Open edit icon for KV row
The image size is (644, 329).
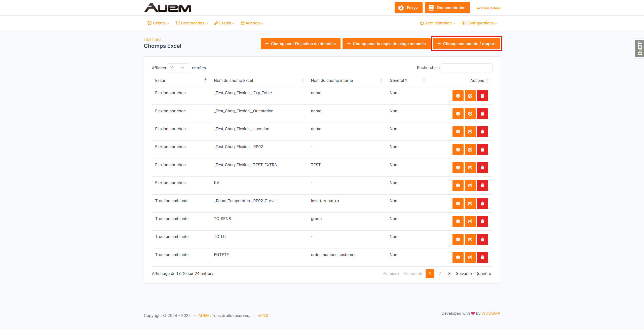(x=470, y=186)
